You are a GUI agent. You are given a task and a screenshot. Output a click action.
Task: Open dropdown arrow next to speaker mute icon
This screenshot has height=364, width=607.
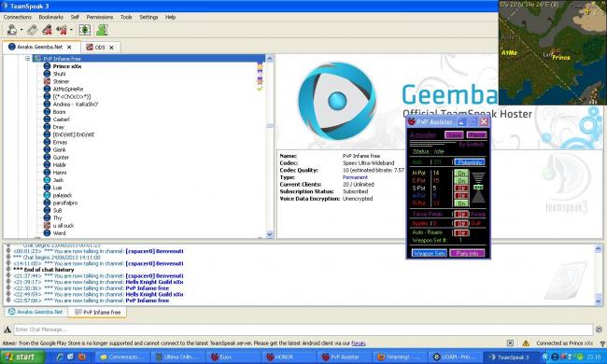coord(71,30)
